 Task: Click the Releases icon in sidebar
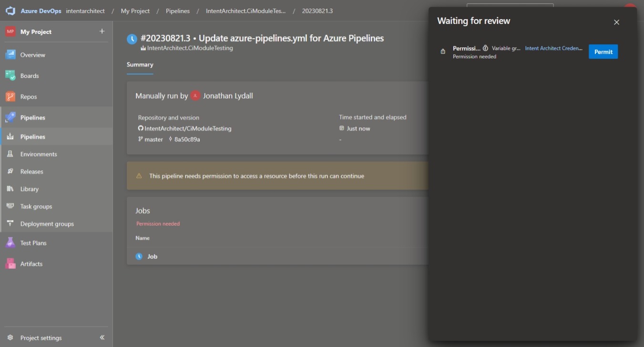point(10,171)
